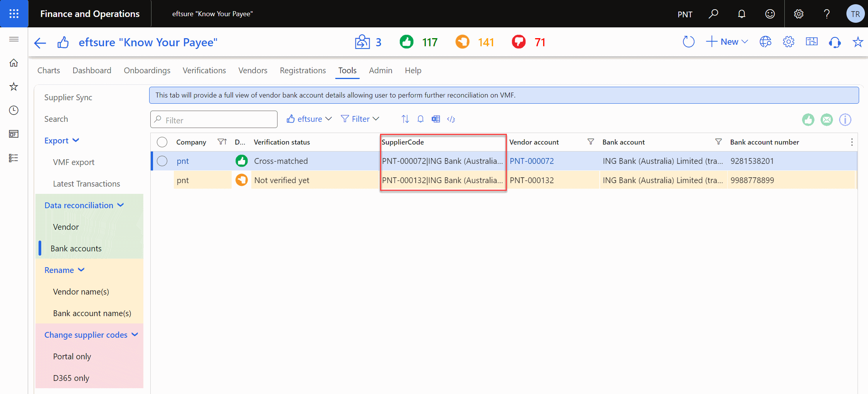This screenshot has width=868, height=394.
Task: Toggle the select-all rows circle in grid header
Action: tap(162, 142)
